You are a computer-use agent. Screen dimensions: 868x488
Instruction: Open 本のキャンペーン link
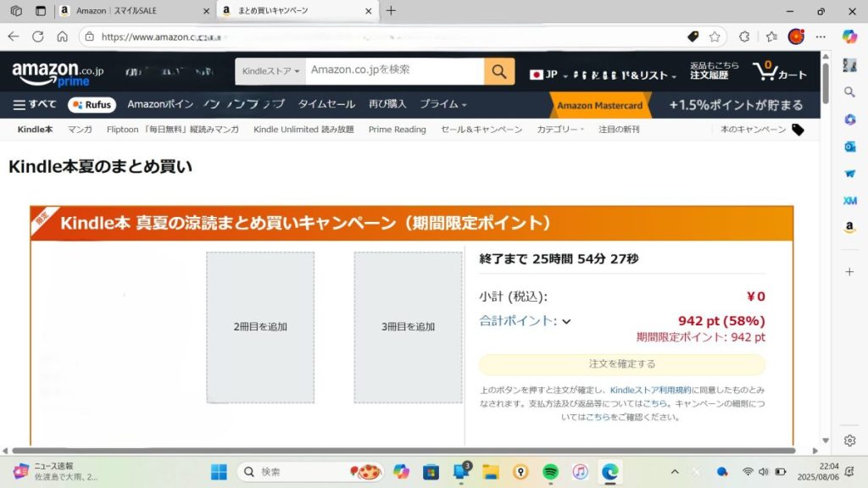pos(753,130)
